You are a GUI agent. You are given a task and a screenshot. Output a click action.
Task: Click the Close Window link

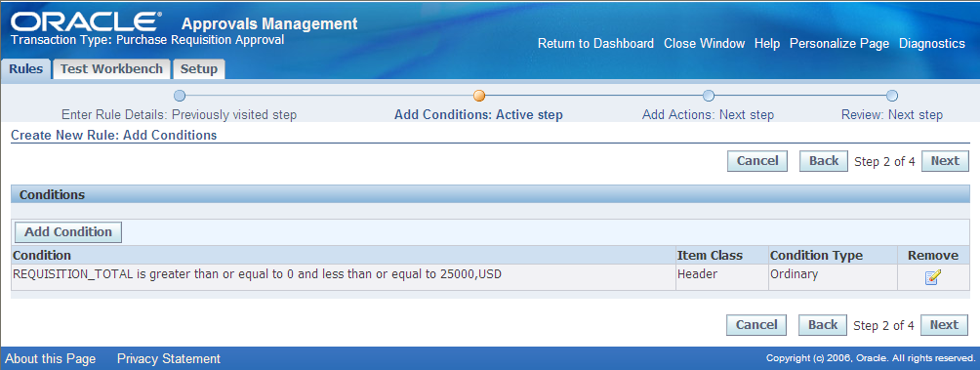coord(705,44)
